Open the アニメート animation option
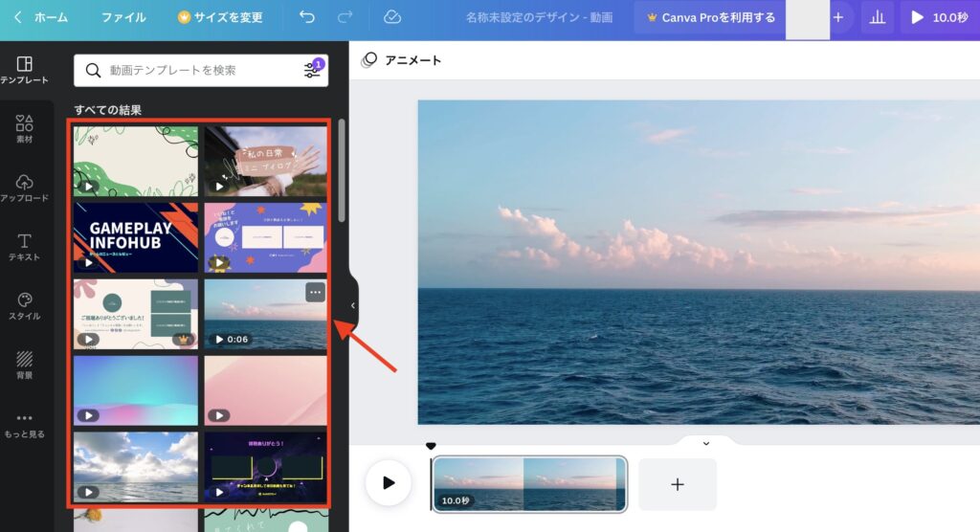The width and height of the screenshot is (980, 532). point(401,60)
